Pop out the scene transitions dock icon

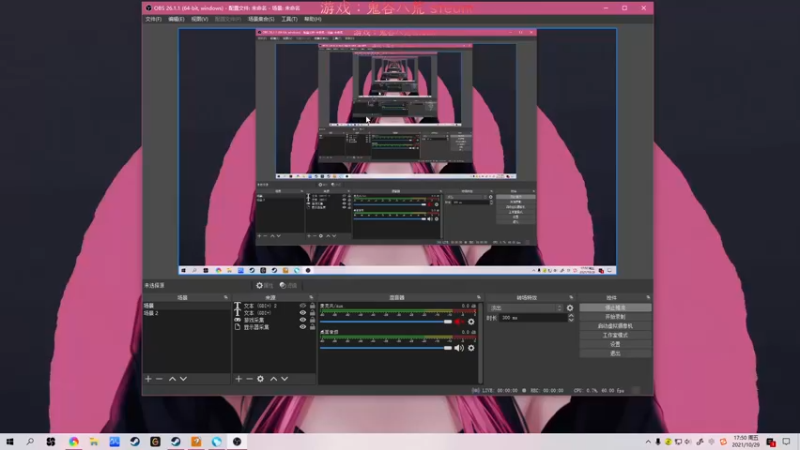(571, 297)
